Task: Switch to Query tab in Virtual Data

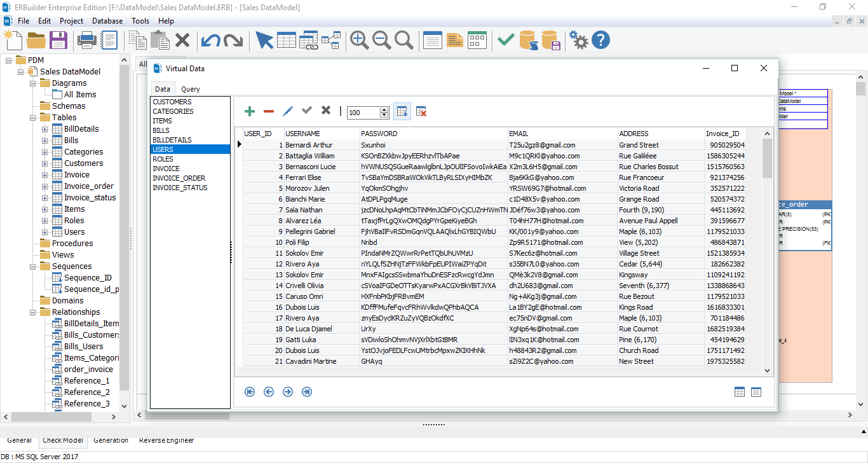Action: pos(191,89)
